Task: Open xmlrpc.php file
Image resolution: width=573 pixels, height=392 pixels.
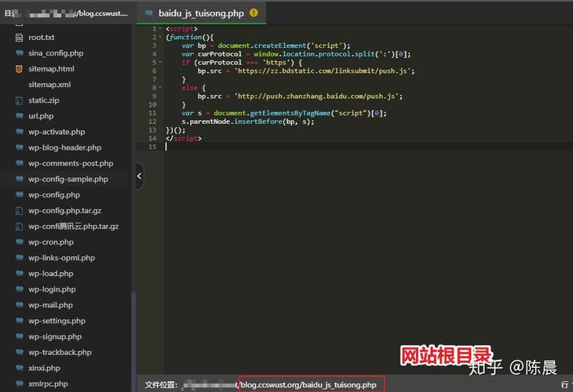Action: point(48,383)
